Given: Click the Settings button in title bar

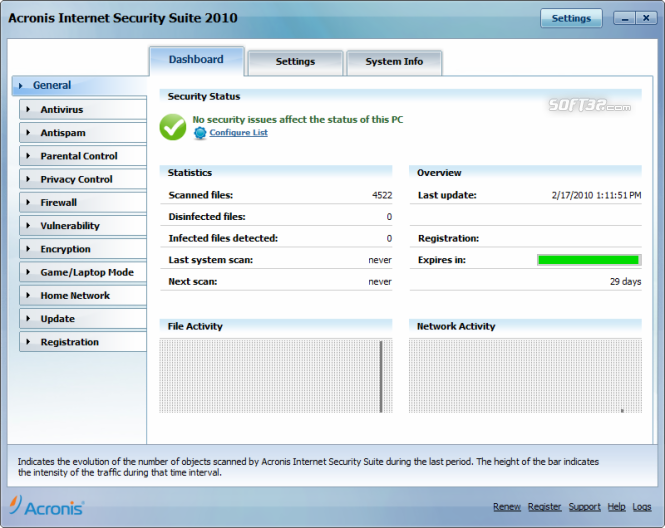Looking at the screenshot, I should pyautogui.click(x=571, y=18).
